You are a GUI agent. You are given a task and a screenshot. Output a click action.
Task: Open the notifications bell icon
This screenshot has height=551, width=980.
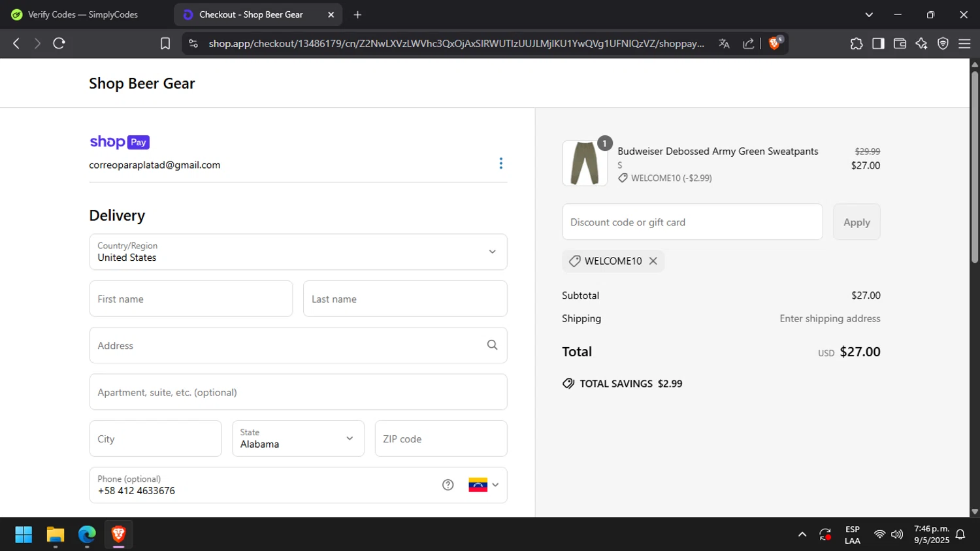(960, 535)
